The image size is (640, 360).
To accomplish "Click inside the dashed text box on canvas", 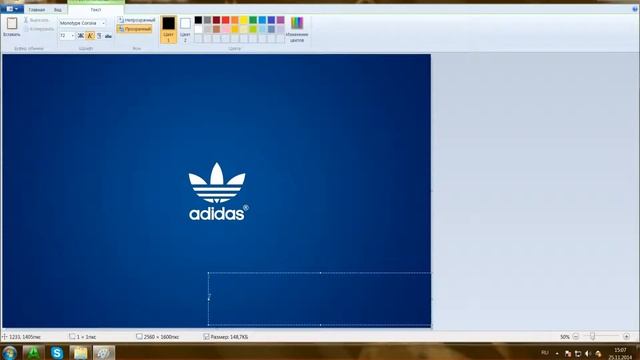I will coord(320,299).
